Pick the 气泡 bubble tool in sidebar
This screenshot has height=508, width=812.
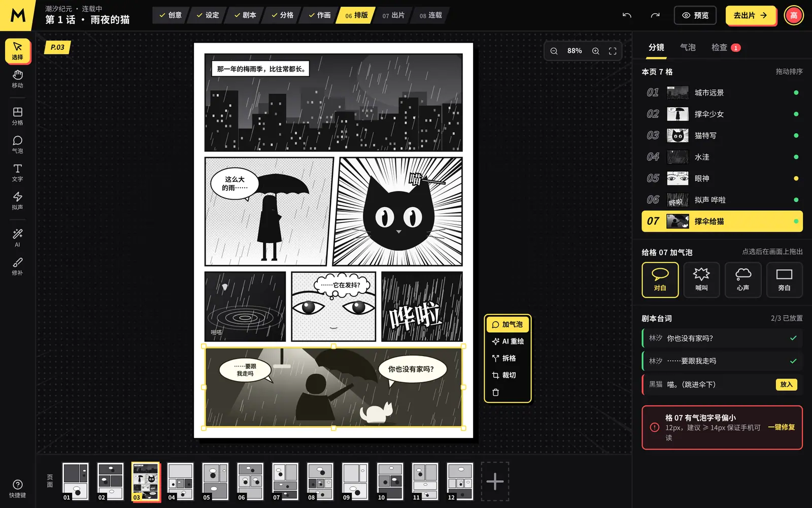click(18, 144)
